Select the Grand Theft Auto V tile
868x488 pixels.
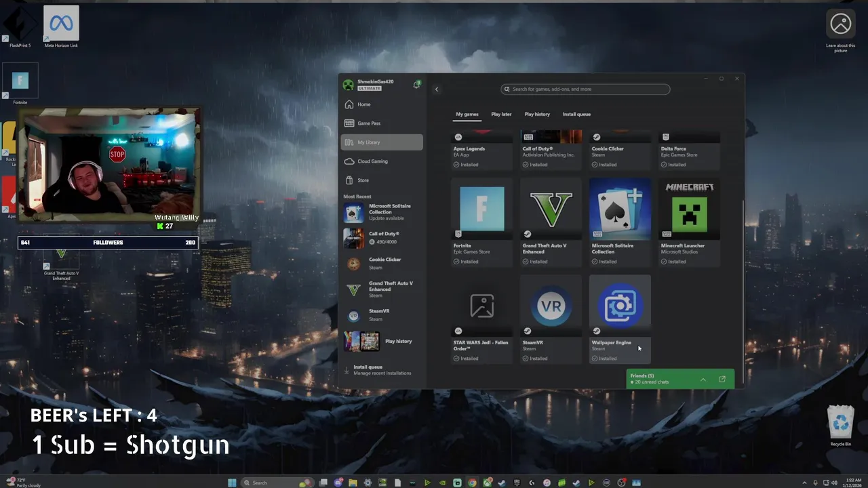551,223
